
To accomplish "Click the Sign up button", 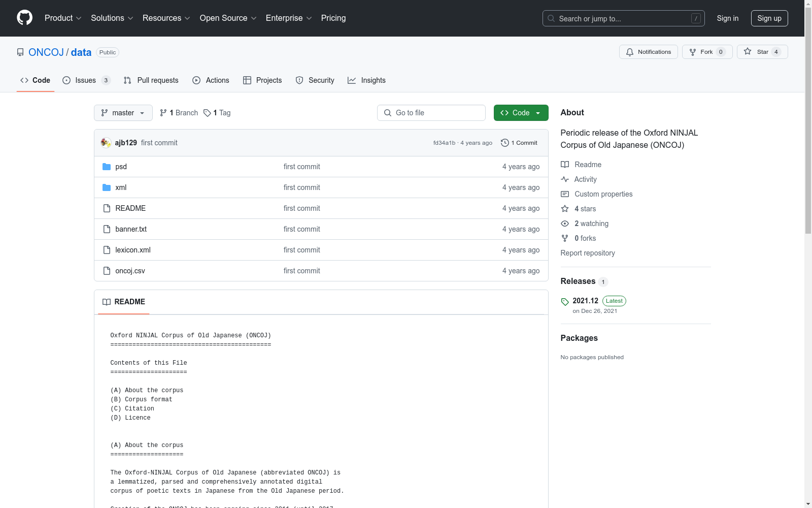I will (x=769, y=18).
